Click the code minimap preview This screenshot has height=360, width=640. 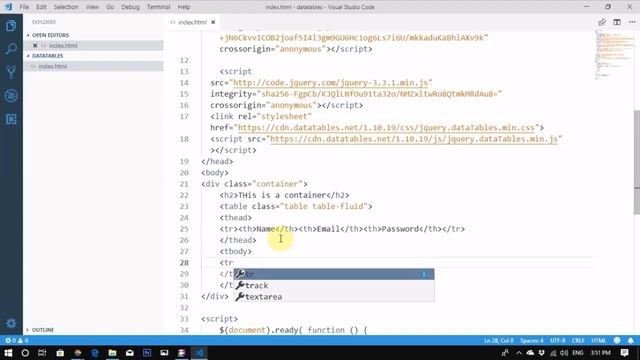pyautogui.click(x=614, y=55)
